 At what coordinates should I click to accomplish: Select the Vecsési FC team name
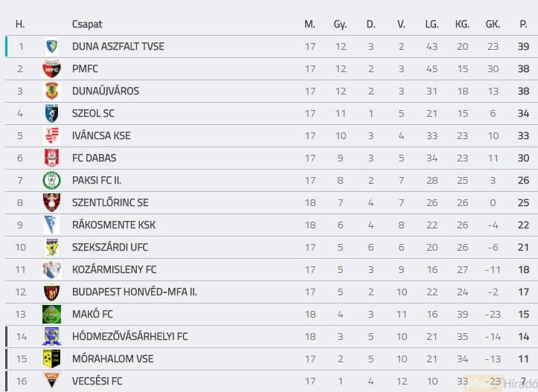(x=97, y=381)
